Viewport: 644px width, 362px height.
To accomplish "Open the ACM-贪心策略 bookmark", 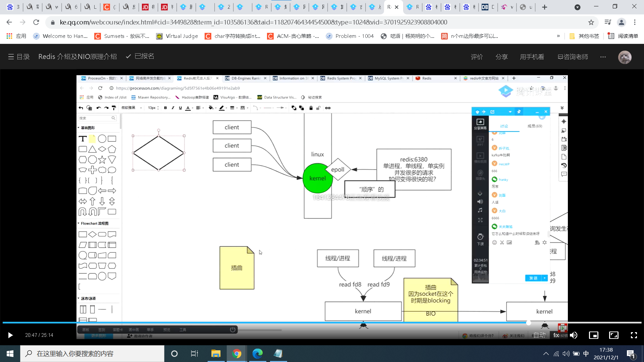I will click(293, 36).
